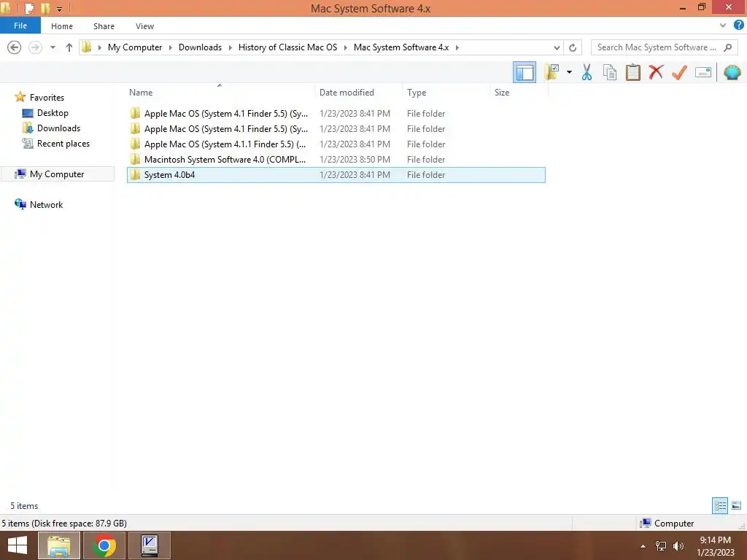Switch to the View ribbon tab
Screen dimensions: 747x560
pyautogui.click(x=144, y=26)
